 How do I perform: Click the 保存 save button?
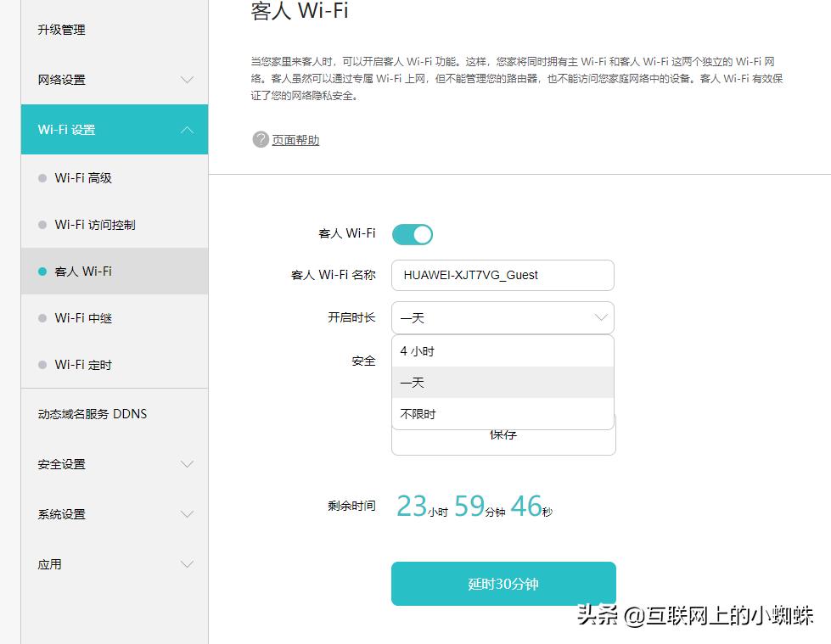click(503, 434)
